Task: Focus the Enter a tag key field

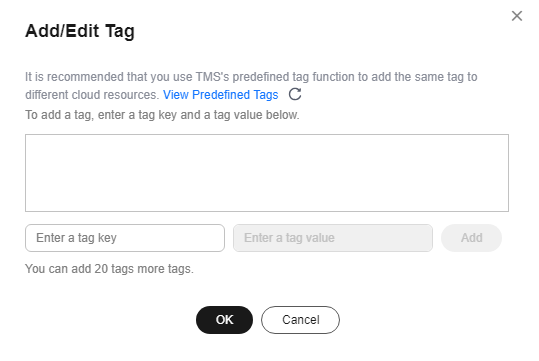Action: (125, 238)
